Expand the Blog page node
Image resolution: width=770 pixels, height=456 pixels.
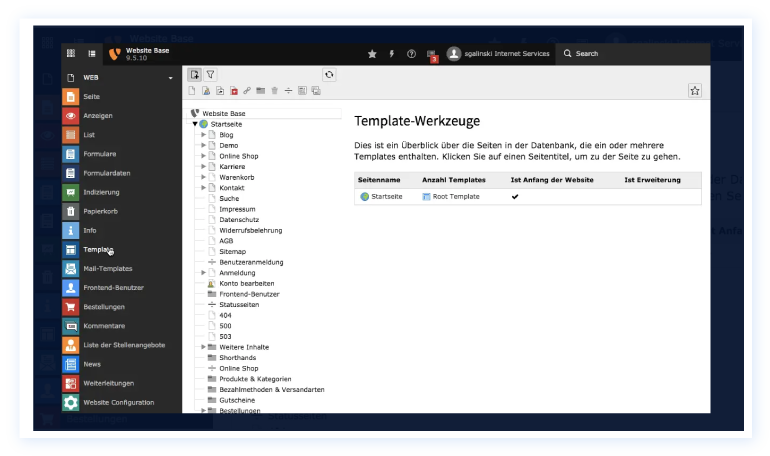pyautogui.click(x=203, y=134)
